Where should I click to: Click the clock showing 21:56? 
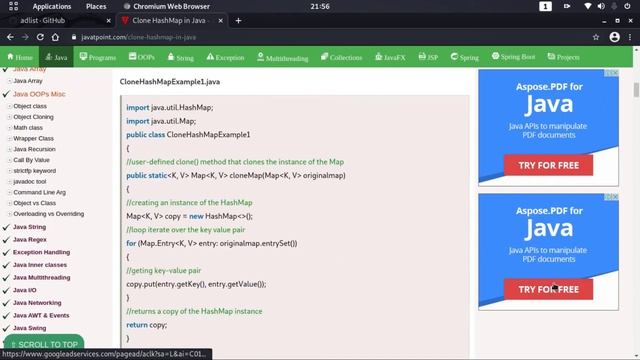(x=320, y=7)
